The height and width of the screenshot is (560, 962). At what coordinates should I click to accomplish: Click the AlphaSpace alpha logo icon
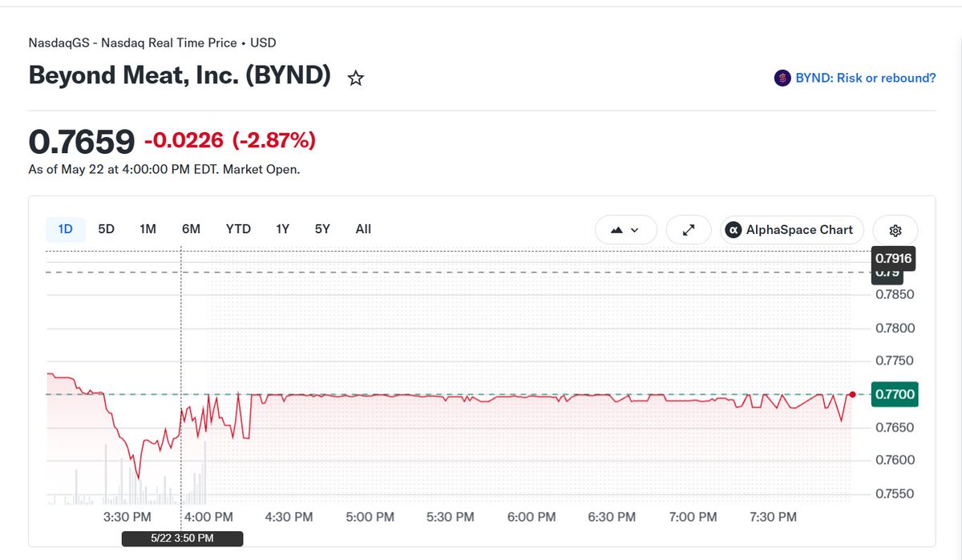[x=733, y=230]
